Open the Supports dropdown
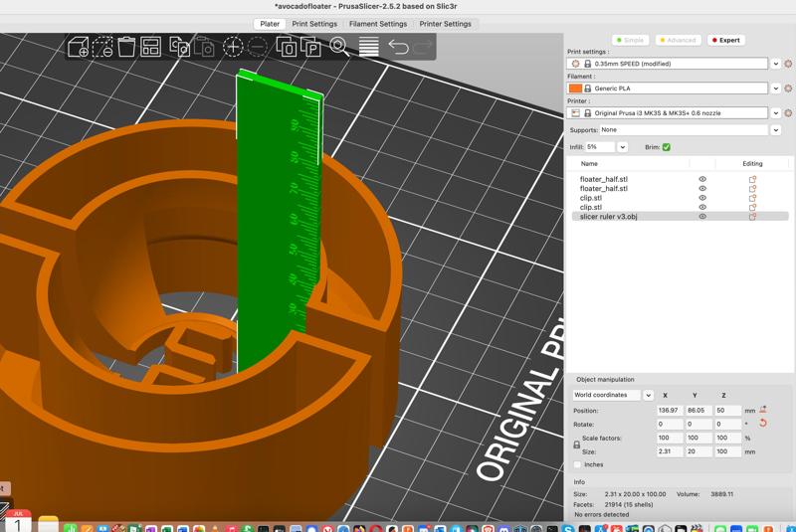Image resolution: width=796 pixels, height=532 pixels. pos(776,130)
